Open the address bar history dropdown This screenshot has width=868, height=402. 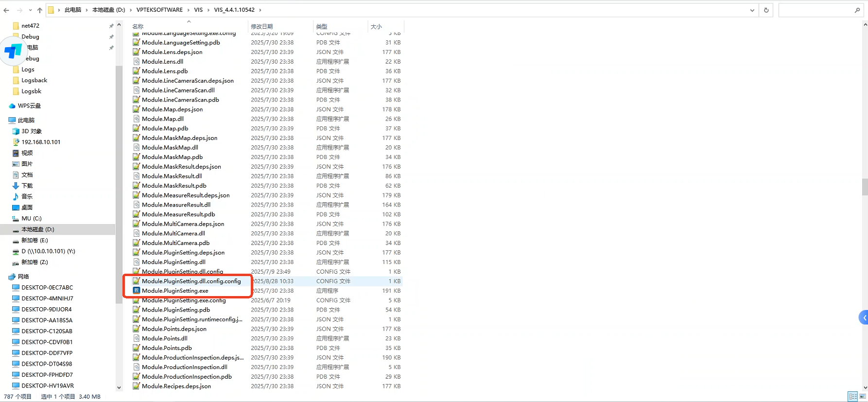point(752,10)
